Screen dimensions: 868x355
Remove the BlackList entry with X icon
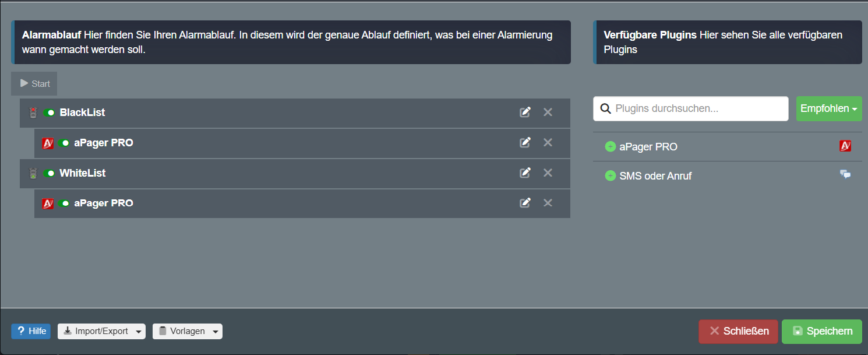click(548, 112)
